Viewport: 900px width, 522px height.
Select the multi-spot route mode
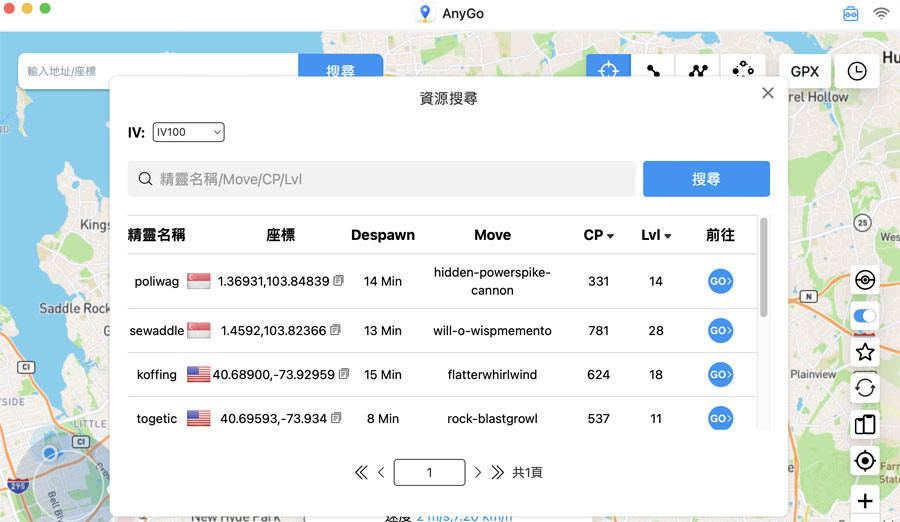698,71
